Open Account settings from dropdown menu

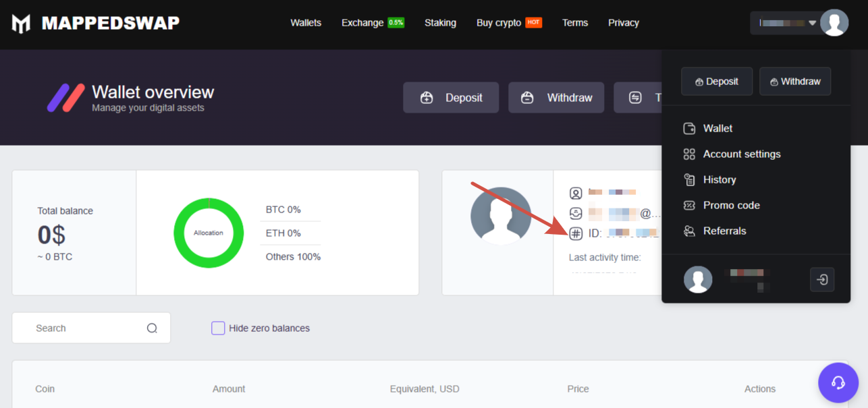[741, 154]
